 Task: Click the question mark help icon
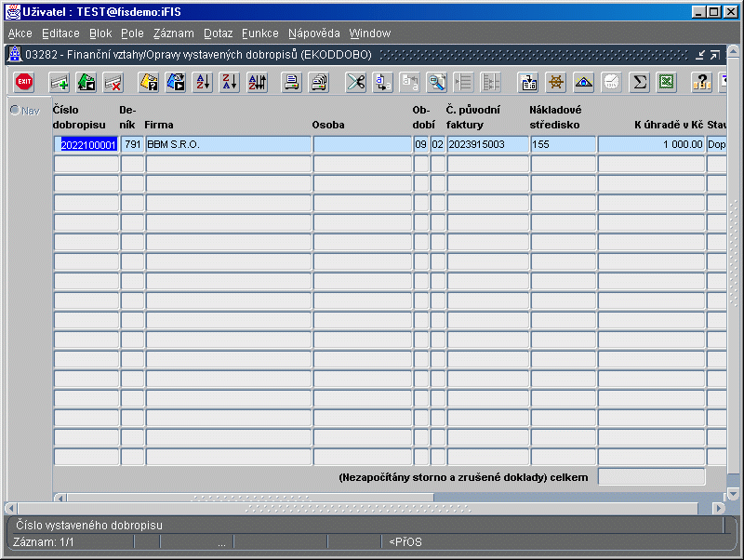(x=701, y=83)
